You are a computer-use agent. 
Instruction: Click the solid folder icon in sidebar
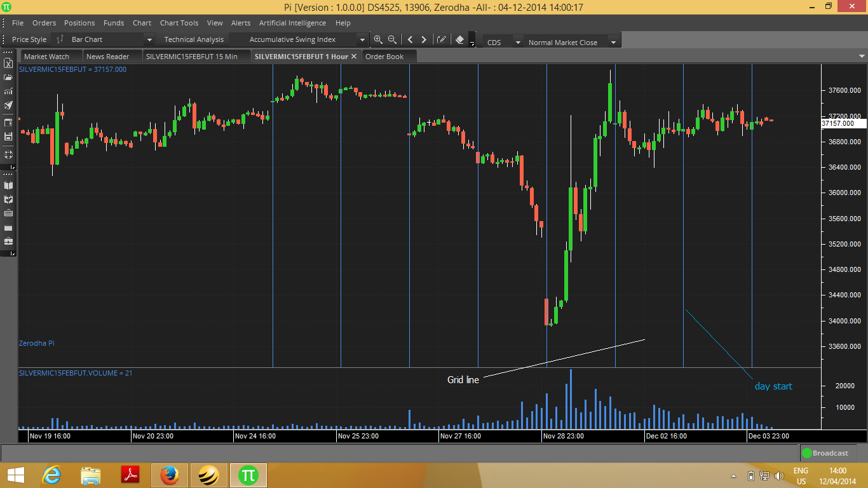click(8, 227)
